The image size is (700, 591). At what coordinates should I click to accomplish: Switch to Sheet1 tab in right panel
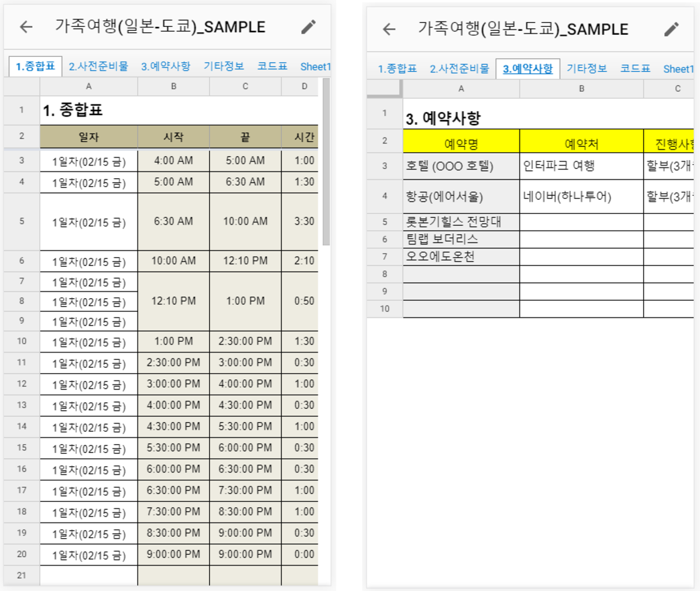[677, 68]
